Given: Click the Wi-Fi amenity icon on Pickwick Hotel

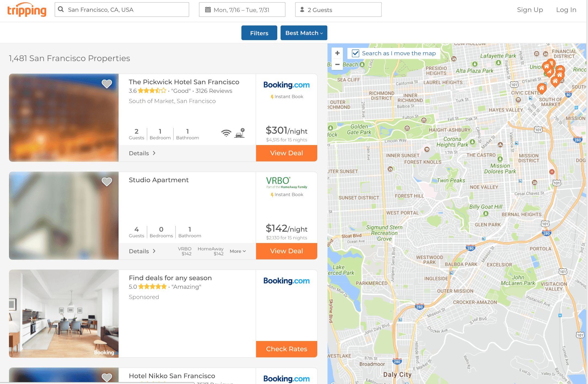Looking at the screenshot, I should [226, 133].
